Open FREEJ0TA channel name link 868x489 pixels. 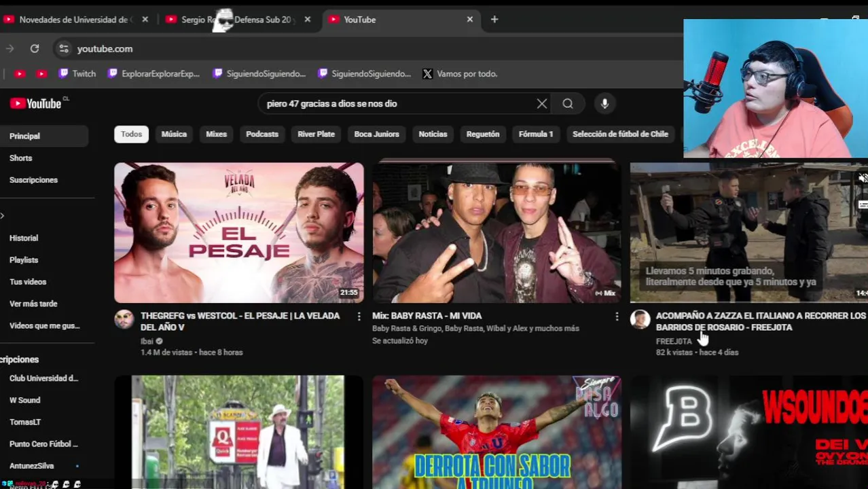tap(674, 341)
